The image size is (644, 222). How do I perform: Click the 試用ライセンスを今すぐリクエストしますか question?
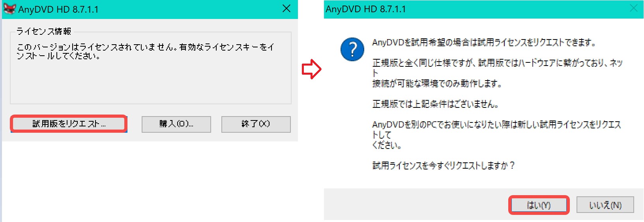[444, 166]
